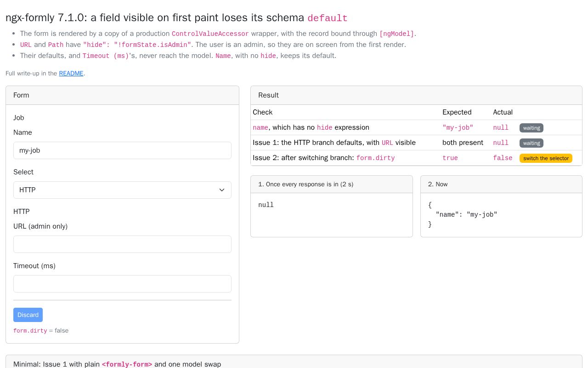Image resolution: width=588 pixels, height=368 pixels.
Task: Click the null actual value in the name row
Action: click(x=501, y=128)
